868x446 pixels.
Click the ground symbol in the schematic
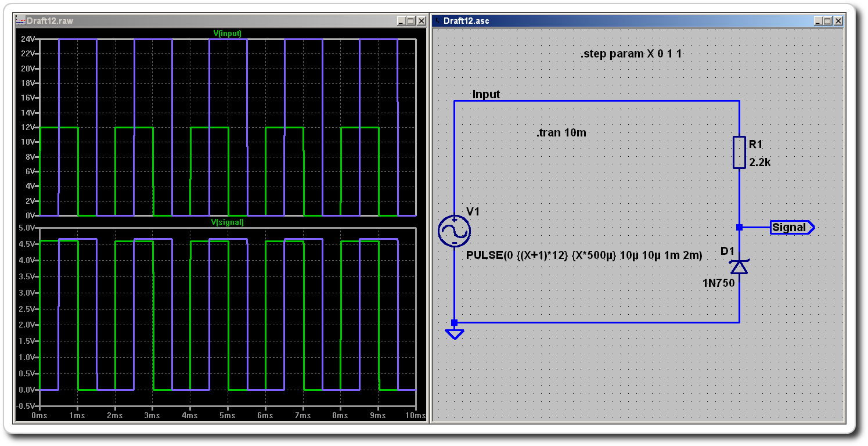pos(454,334)
